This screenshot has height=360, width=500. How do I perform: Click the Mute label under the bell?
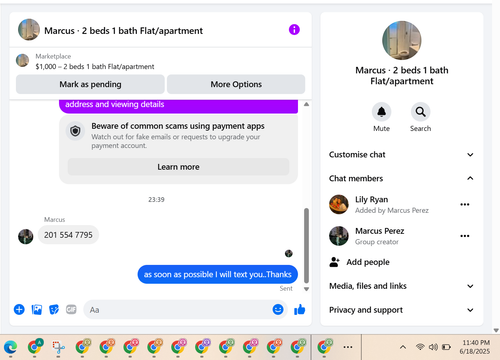click(381, 129)
